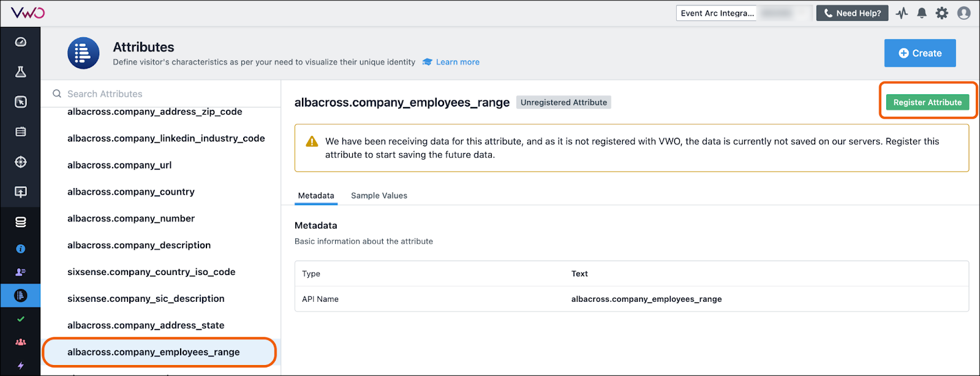
Task: Focus the Search Attributes field
Action: pyautogui.click(x=161, y=94)
